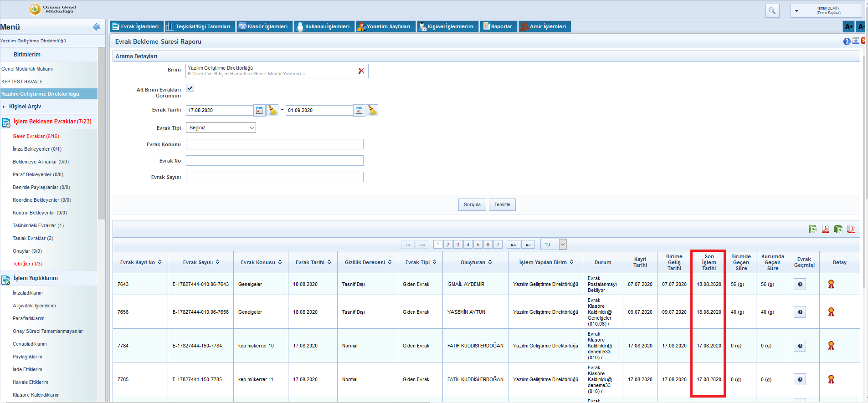Increase font size with A+ button
The width and height of the screenshot is (868, 403).
coord(848,26)
